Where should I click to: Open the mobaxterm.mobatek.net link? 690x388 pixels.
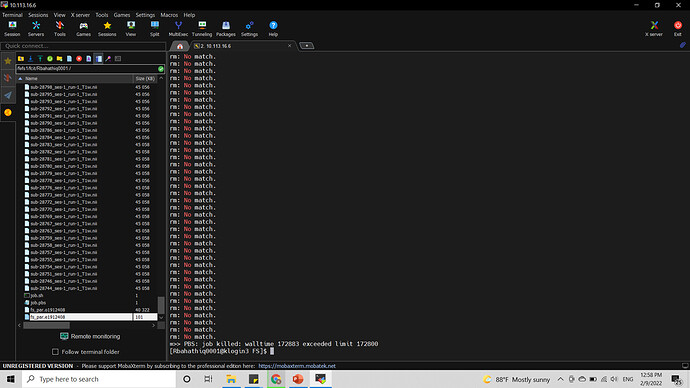(x=297, y=366)
